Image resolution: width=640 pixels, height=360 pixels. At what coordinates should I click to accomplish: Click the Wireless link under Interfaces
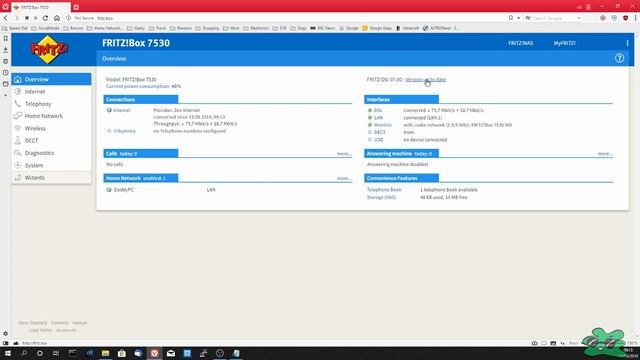382,125
